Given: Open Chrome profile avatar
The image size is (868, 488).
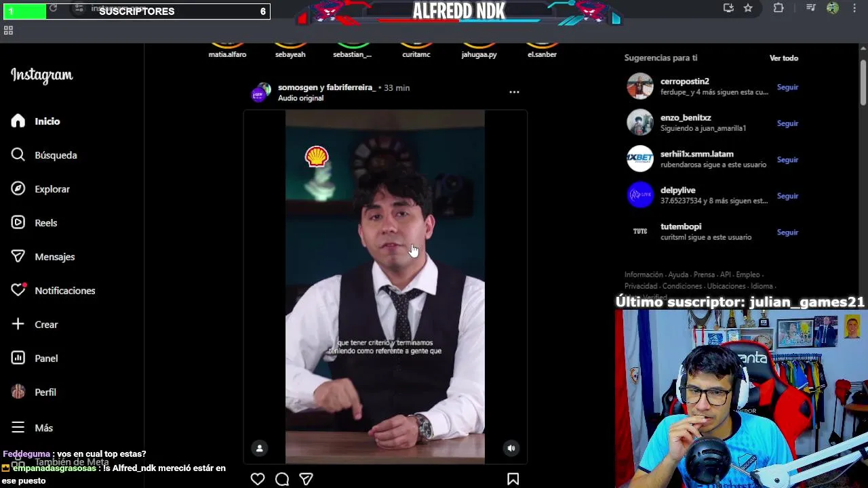Looking at the screenshot, I should pyautogui.click(x=833, y=8).
